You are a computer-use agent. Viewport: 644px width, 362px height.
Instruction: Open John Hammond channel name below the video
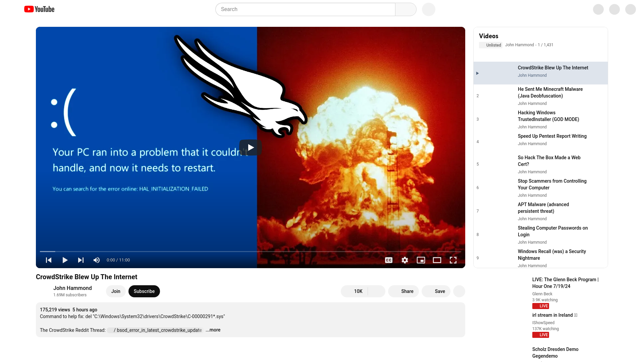tap(72, 288)
